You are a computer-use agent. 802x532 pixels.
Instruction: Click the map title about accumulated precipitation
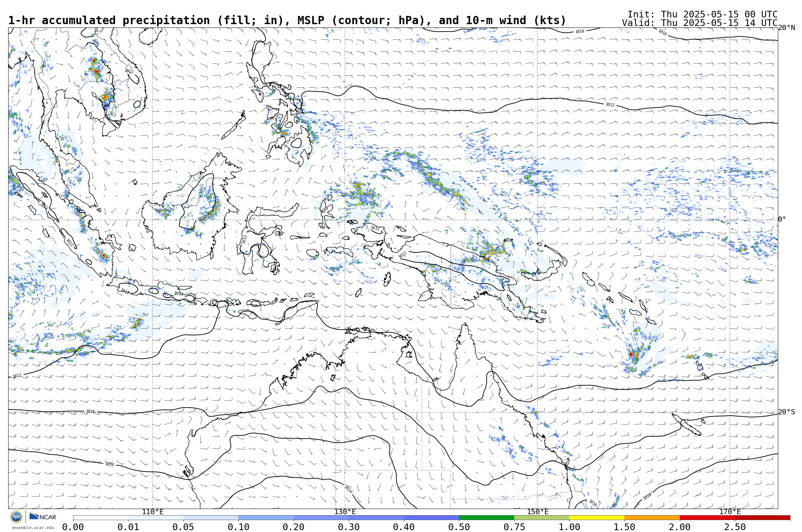[x=287, y=20]
